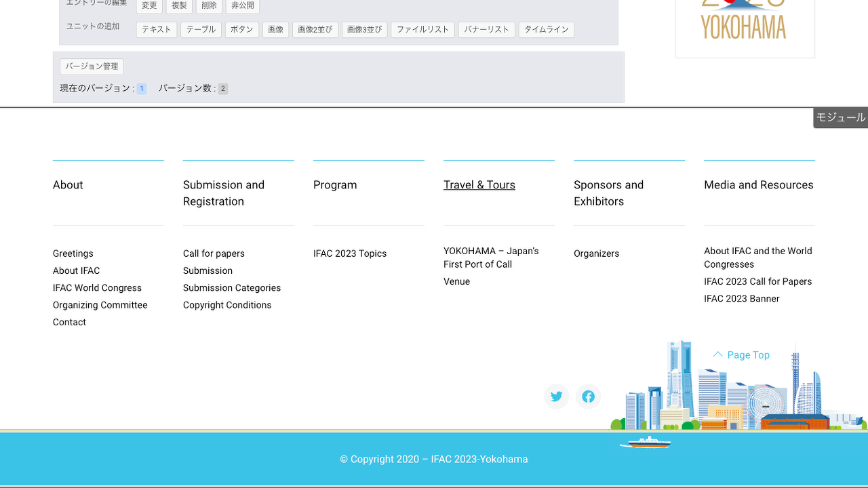The image size is (868, 488).
Task: Open Travel & Tours footer heading
Action: 479,185
